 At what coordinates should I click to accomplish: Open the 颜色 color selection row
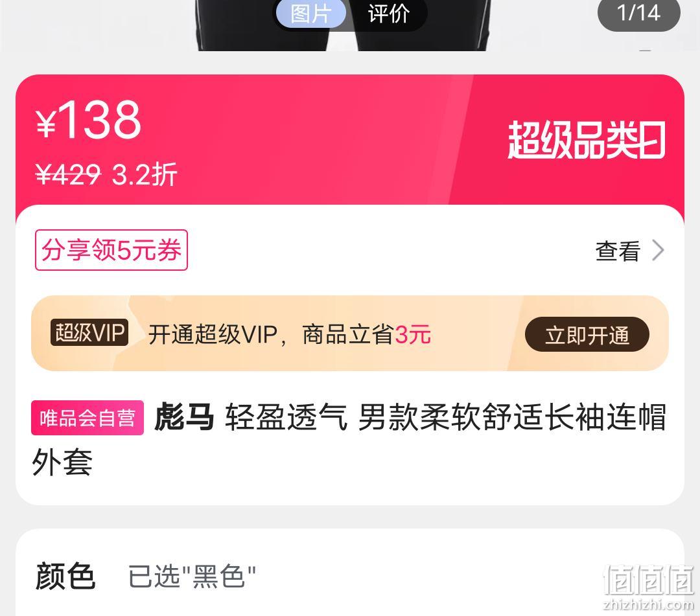[350, 576]
